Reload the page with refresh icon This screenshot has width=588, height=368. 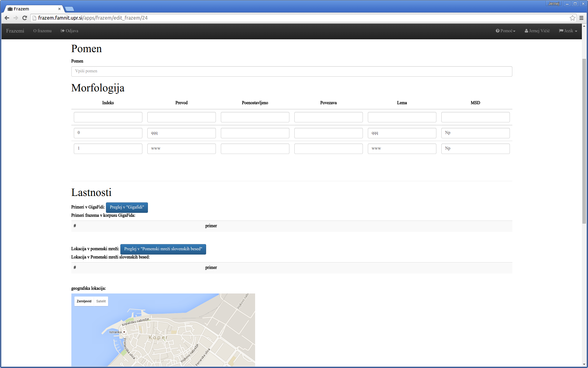pyautogui.click(x=24, y=18)
